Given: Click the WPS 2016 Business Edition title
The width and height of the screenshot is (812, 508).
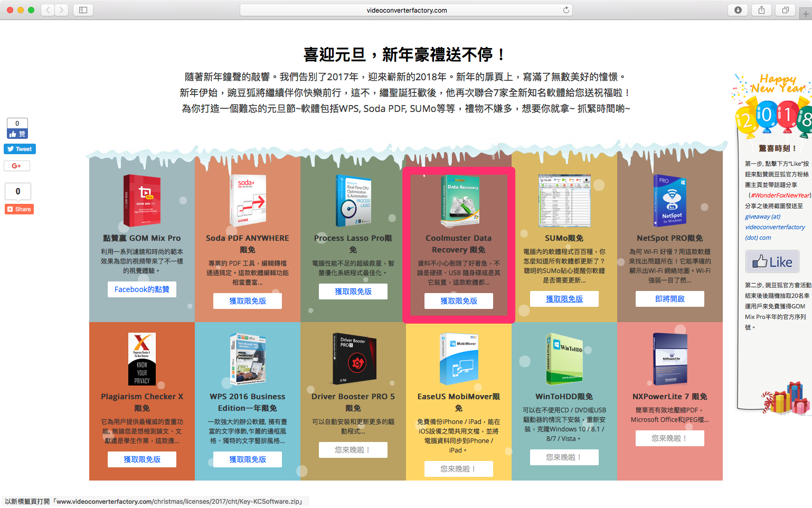Looking at the screenshot, I should click(248, 402).
